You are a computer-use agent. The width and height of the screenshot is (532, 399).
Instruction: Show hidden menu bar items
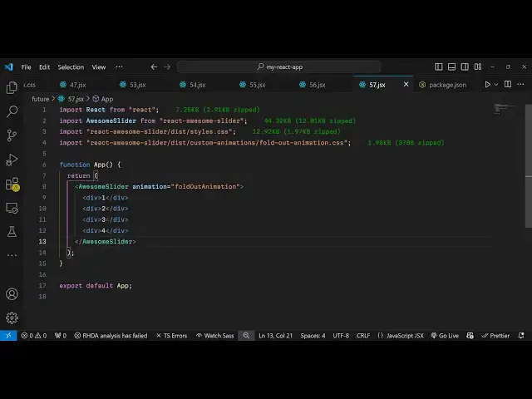coord(119,66)
